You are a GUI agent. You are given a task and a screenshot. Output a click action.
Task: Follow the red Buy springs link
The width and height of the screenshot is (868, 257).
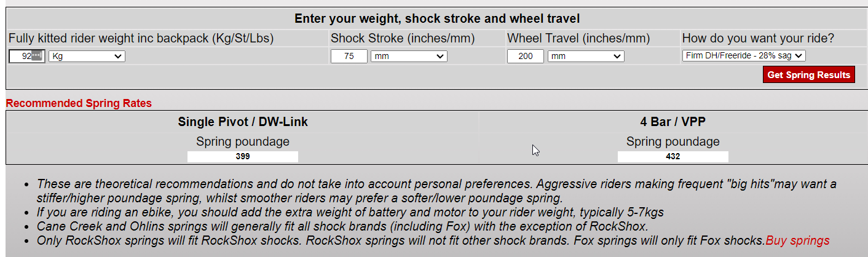797,240
